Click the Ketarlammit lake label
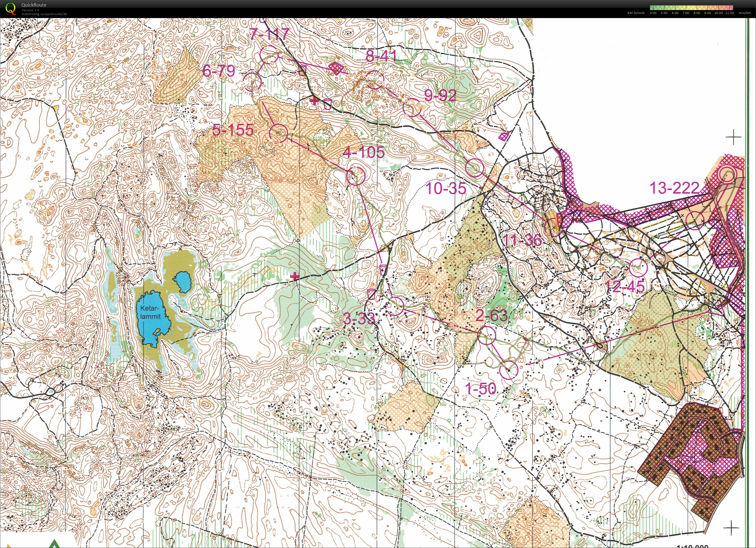 coord(150,312)
